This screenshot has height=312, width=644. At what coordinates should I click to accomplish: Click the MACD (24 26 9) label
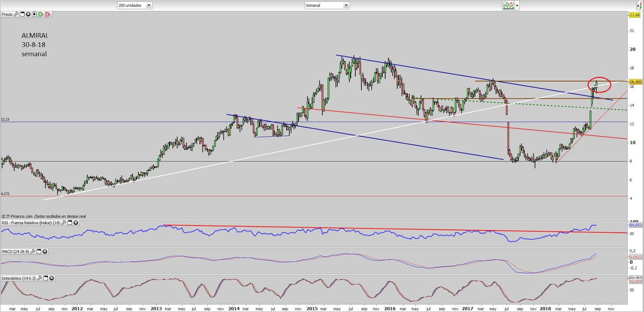click(x=15, y=252)
